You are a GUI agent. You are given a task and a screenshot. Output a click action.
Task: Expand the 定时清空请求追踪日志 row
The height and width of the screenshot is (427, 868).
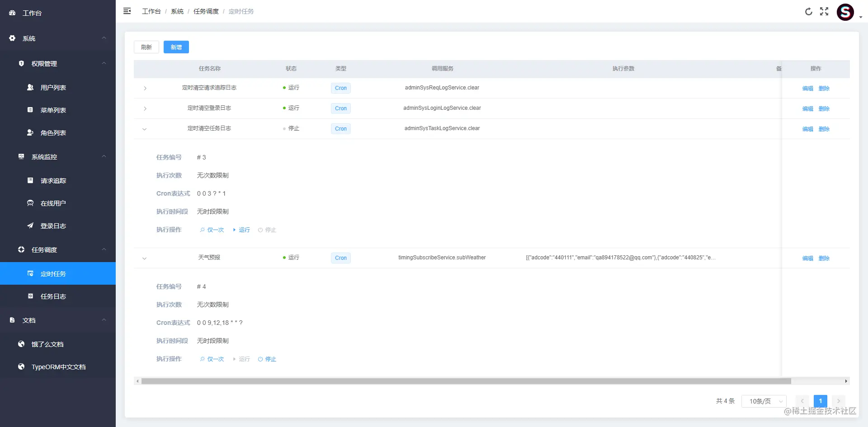pyautogui.click(x=145, y=88)
